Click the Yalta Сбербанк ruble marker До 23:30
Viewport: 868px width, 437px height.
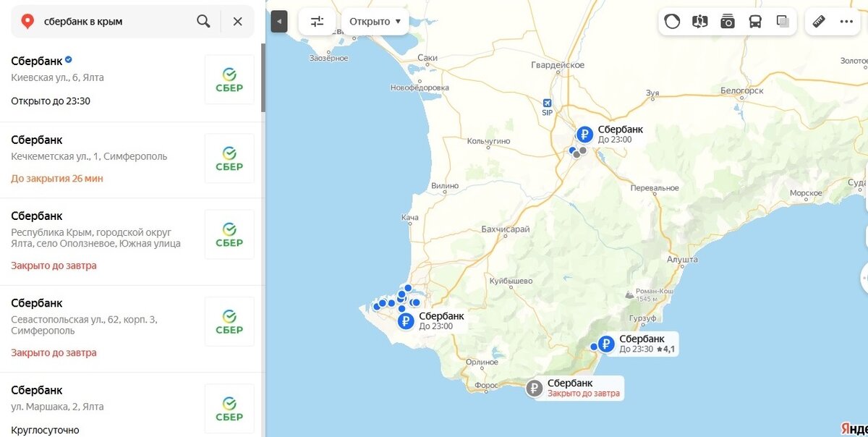(606, 344)
